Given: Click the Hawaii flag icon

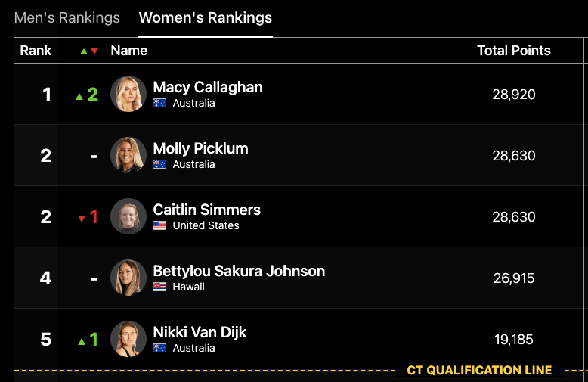Looking at the screenshot, I should pos(159,287).
